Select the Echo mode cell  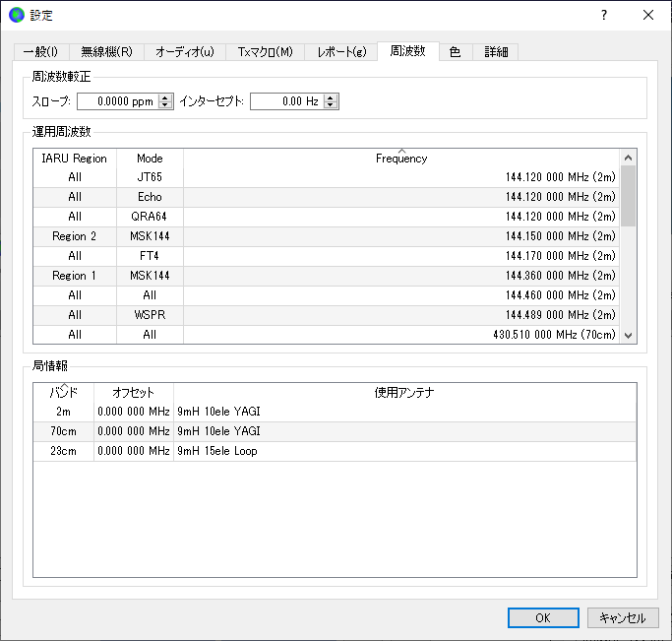tap(150, 197)
